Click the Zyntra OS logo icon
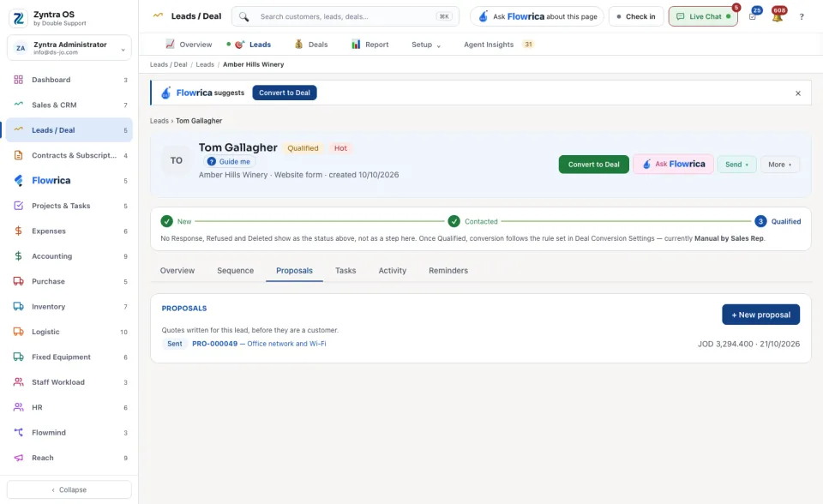The height and width of the screenshot is (504, 823). pos(18,18)
